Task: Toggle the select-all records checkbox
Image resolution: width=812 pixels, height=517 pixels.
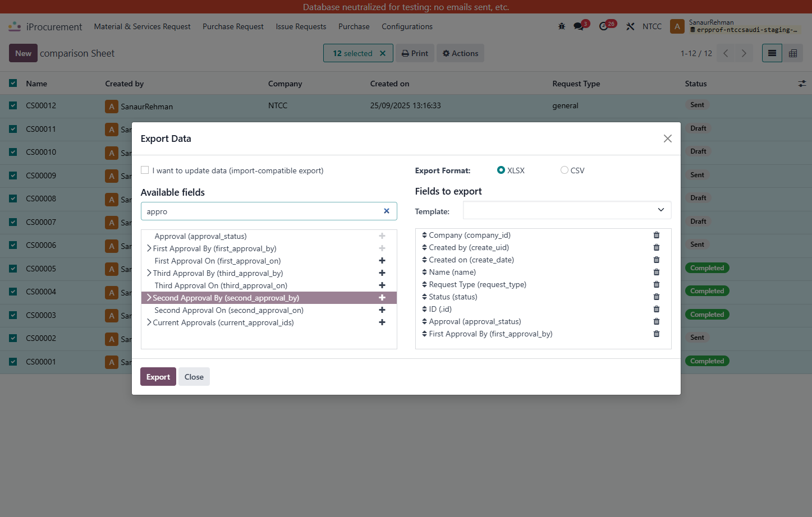Action: point(13,83)
